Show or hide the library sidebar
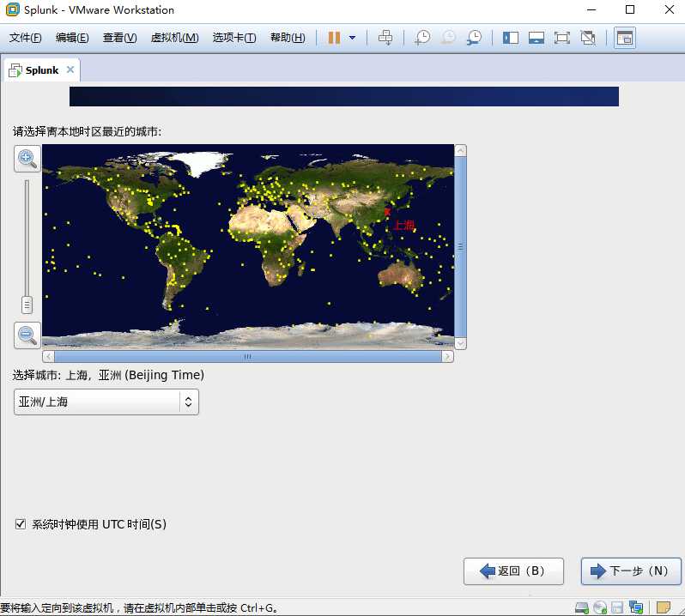Image resolution: width=685 pixels, height=616 pixels. point(510,38)
